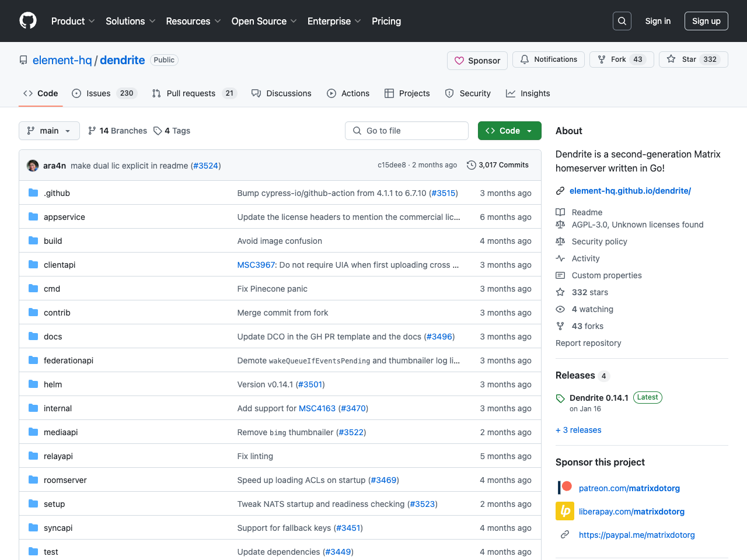Click the clientapi folder icon
747x560 pixels.
click(x=33, y=265)
